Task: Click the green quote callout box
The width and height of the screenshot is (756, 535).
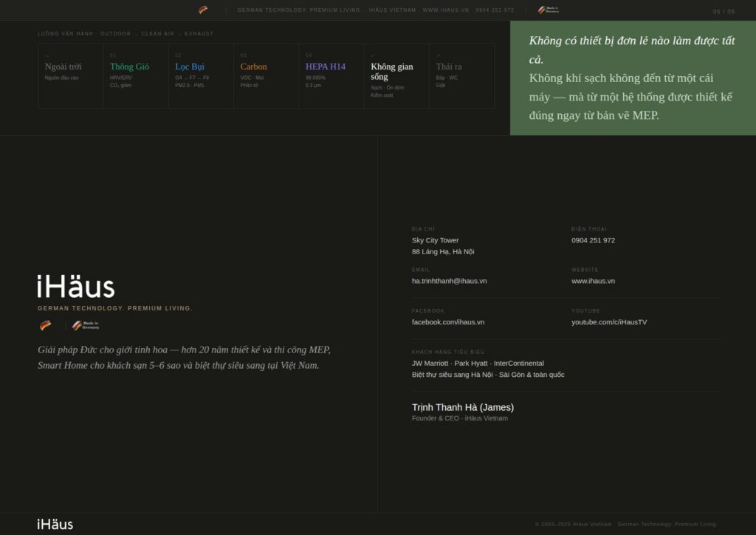Action: tap(633, 78)
